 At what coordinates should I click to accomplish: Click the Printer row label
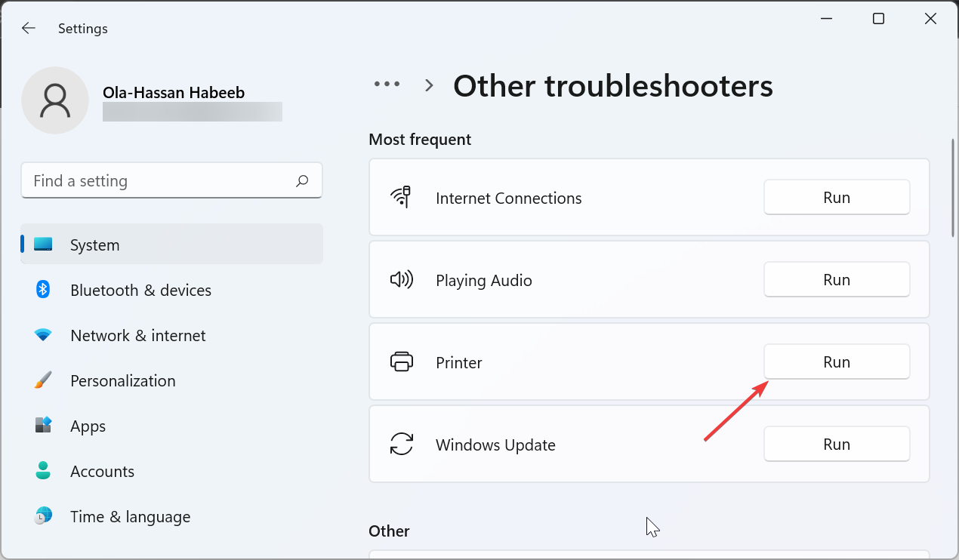tap(459, 362)
